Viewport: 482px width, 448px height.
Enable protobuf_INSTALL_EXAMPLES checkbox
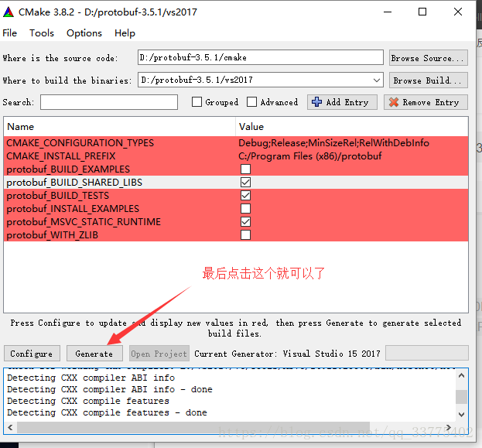point(245,209)
